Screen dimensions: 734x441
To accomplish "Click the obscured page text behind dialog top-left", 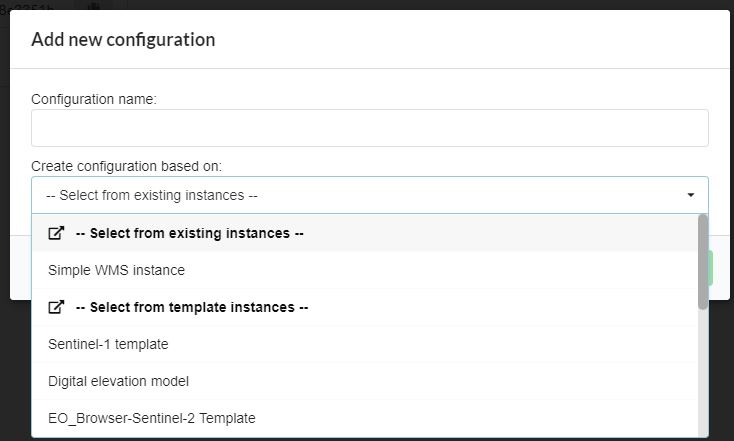I will point(27,7).
